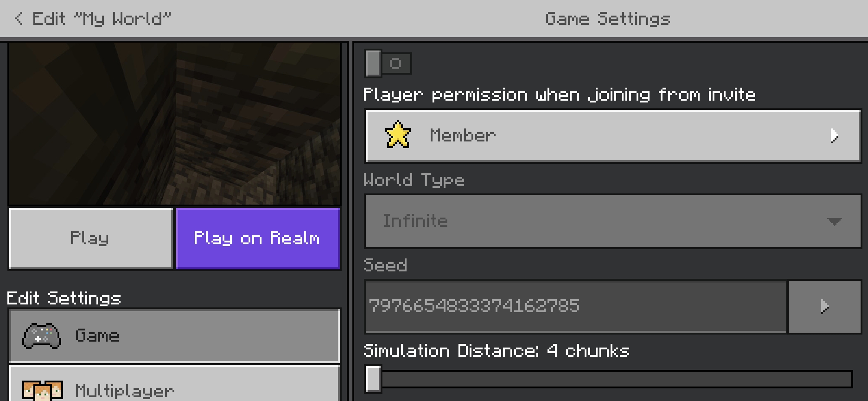This screenshot has width=868, height=401.
Task: Toggle the switch above Player permission
Action: click(x=388, y=63)
